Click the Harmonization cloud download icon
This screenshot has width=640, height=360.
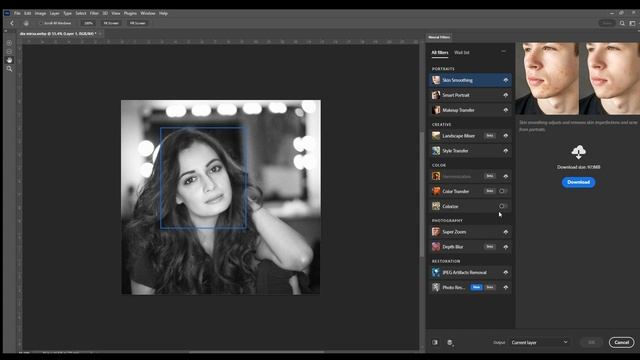(x=506, y=176)
